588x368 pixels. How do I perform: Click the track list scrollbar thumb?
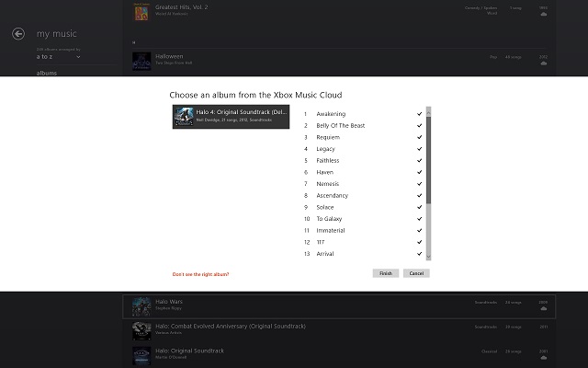click(x=429, y=160)
